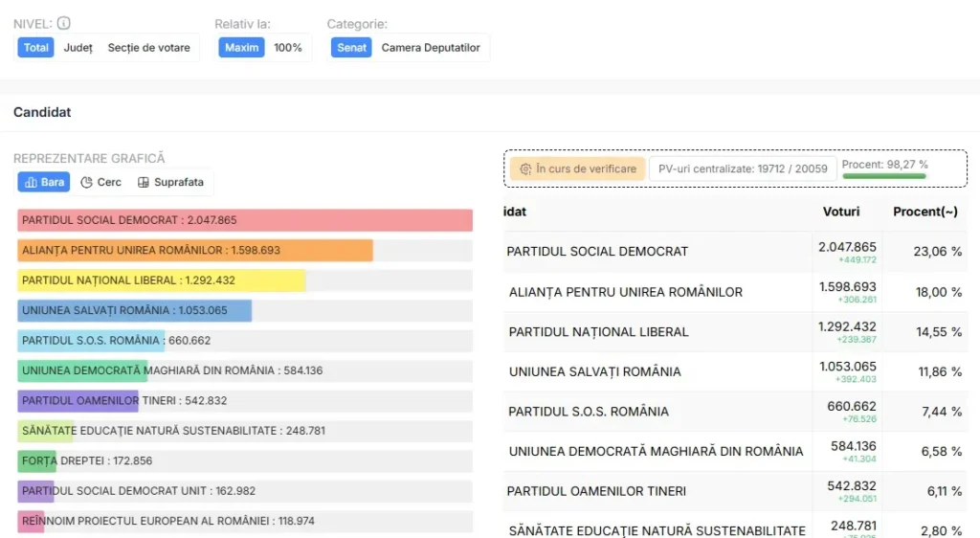
Task: Click the În curs de verificare badge
Action: pyautogui.click(x=577, y=168)
